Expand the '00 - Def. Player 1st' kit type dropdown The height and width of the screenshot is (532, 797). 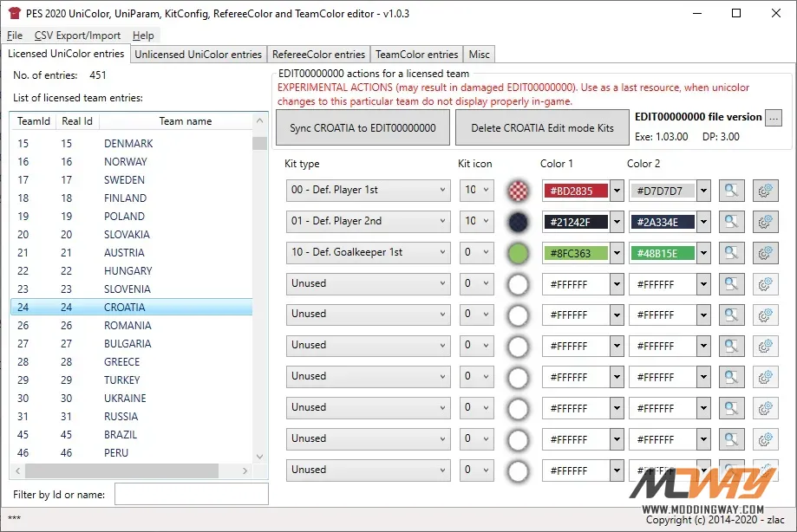tap(369, 191)
